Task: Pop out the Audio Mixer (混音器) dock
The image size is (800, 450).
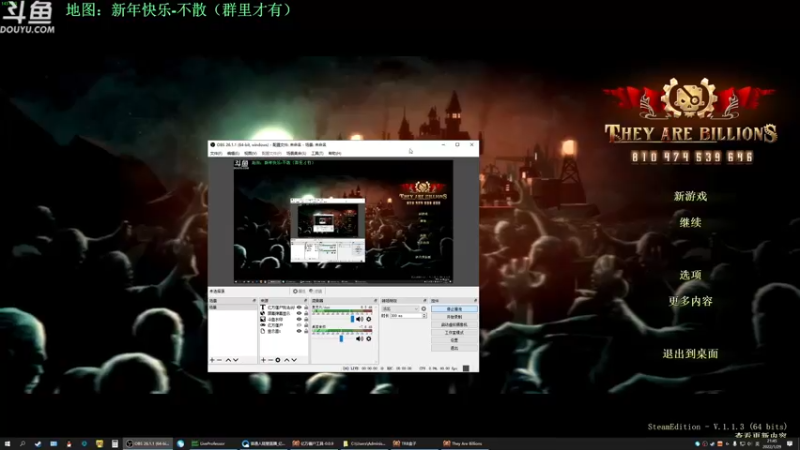Action: pyautogui.click(x=376, y=301)
